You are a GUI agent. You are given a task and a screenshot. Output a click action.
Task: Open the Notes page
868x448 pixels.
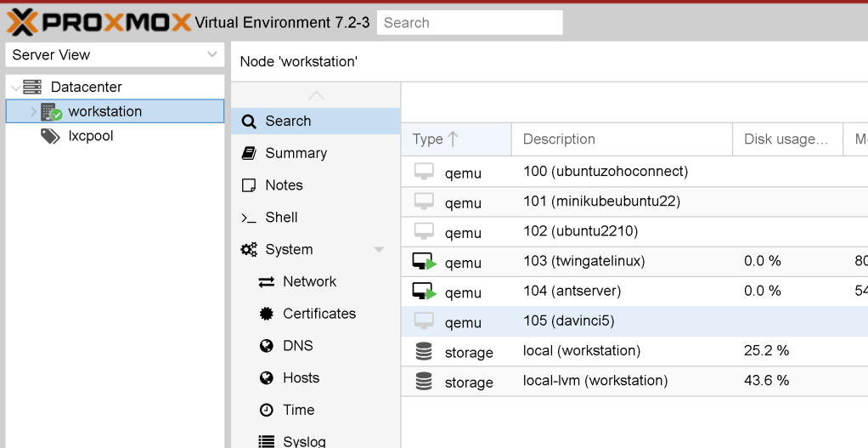[x=316, y=185]
